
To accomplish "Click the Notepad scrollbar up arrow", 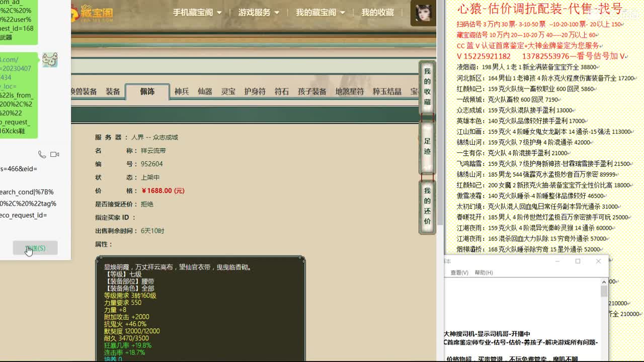I will coord(604,283).
